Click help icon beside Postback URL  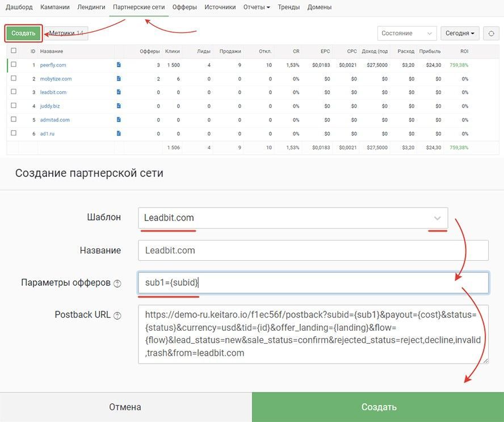117,315
